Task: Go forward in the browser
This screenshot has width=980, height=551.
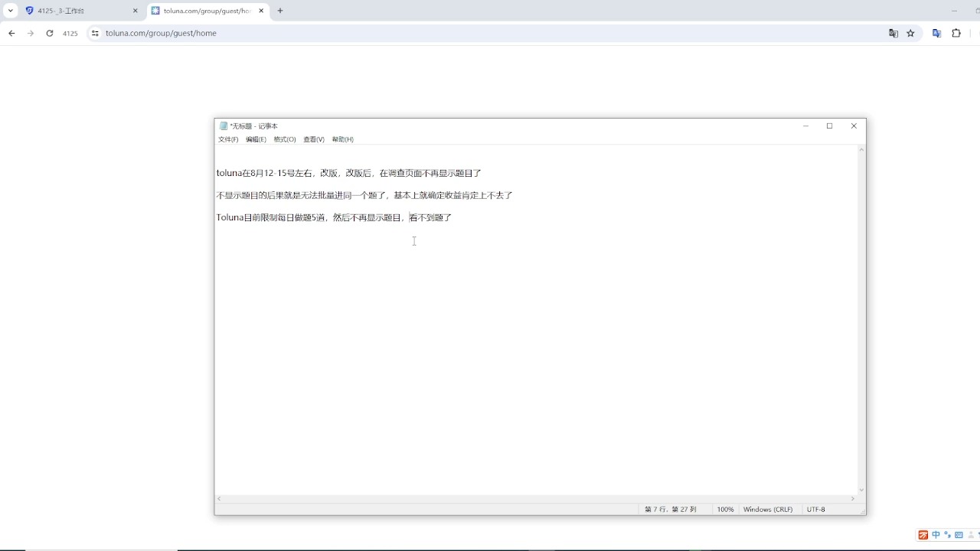Action: [31, 33]
